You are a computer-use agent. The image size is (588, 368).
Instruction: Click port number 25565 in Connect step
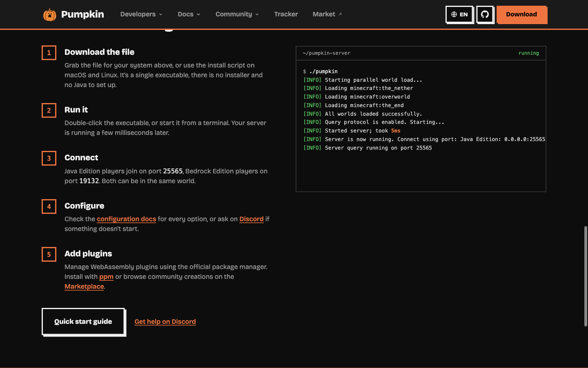click(x=173, y=171)
